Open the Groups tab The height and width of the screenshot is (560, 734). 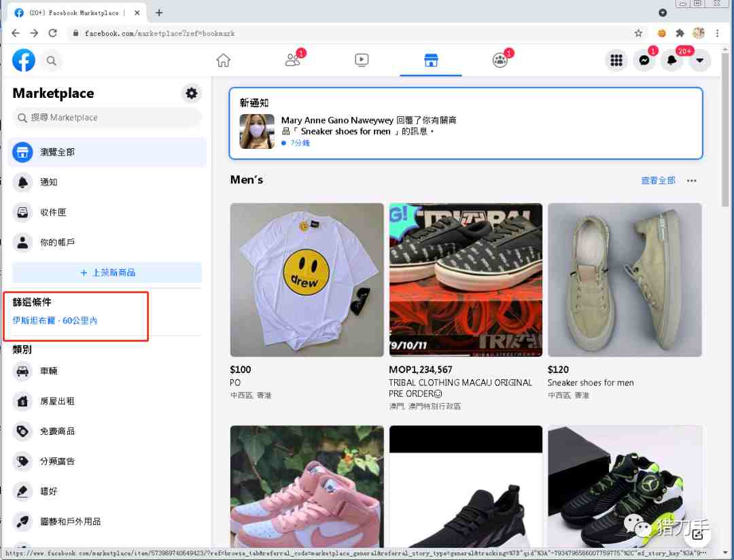[500, 60]
